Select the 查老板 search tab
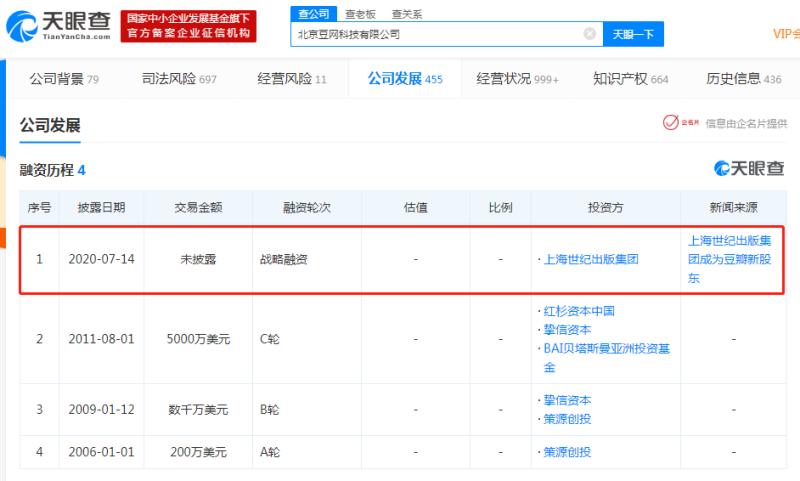 pos(360,14)
